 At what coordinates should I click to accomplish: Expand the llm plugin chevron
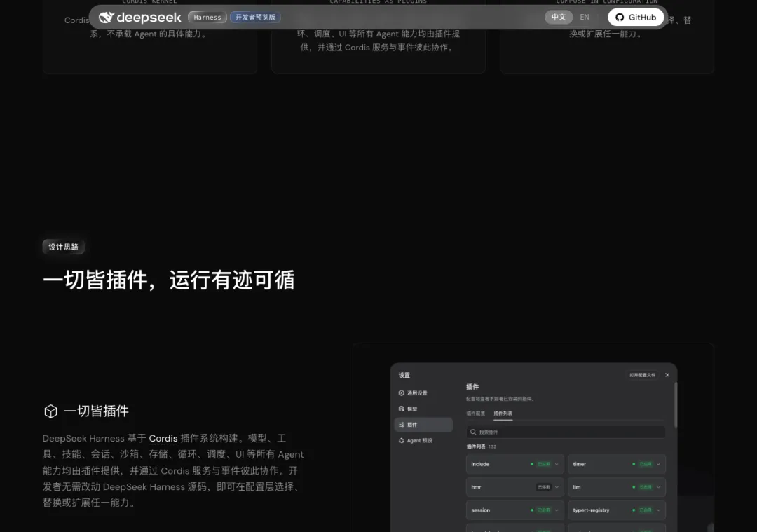[x=658, y=487]
